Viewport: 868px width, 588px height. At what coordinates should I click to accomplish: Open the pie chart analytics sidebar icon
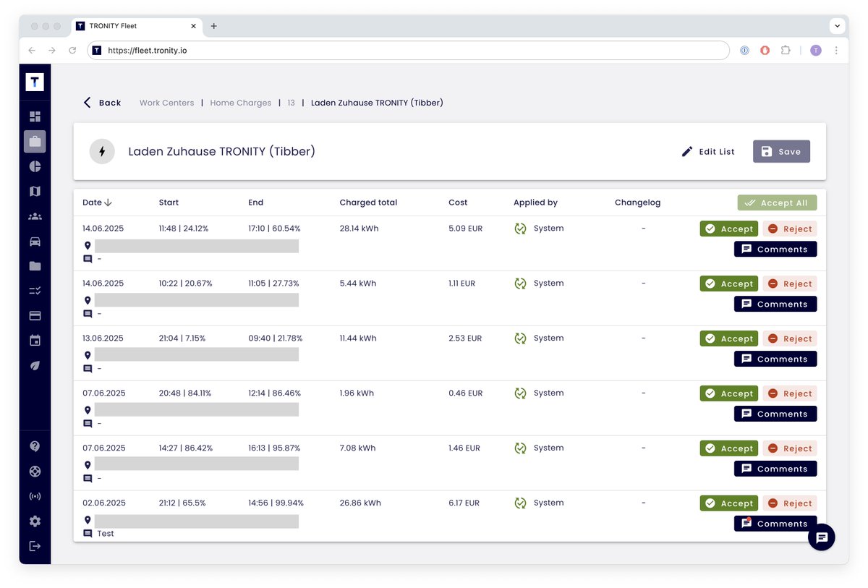tap(35, 166)
